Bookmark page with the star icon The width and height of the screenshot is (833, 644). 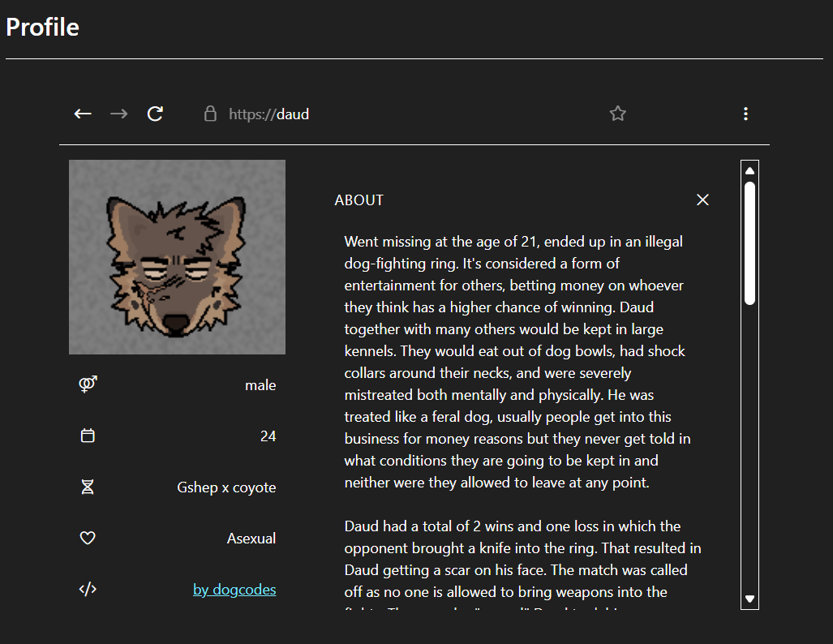(x=618, y=114)
